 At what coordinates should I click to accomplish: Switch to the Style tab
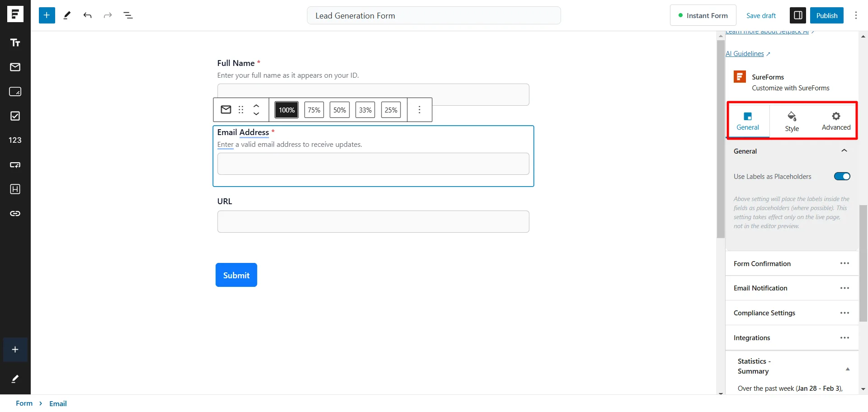(792, 121)
